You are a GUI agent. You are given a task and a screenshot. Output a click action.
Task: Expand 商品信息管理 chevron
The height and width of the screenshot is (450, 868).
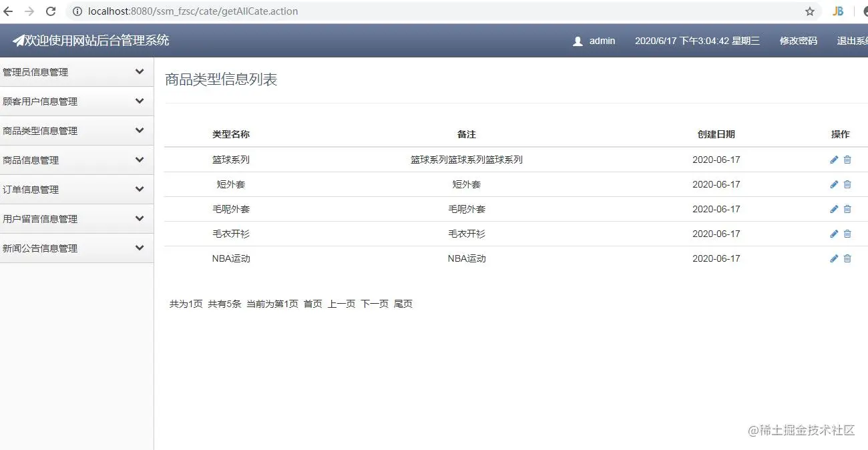pyautogui.click(x=140, y=160)
